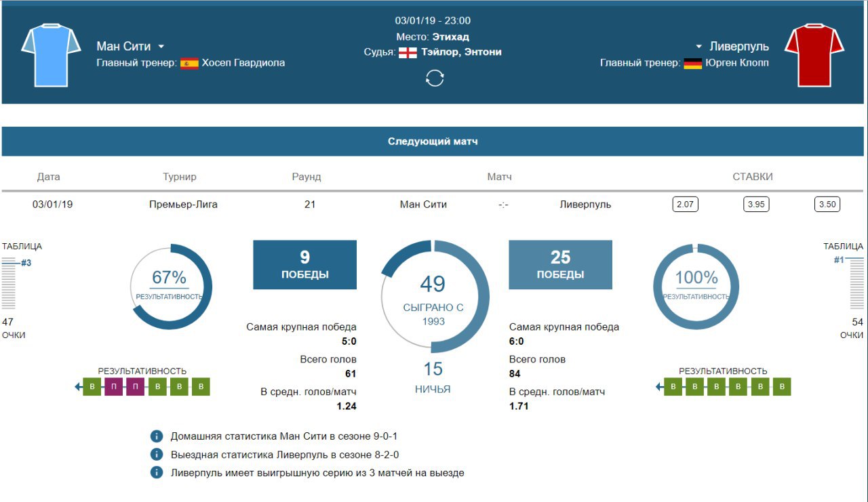Select the 3.50 away win odds
This screenshot has height=502, width=868.
[x=827, y=204]
